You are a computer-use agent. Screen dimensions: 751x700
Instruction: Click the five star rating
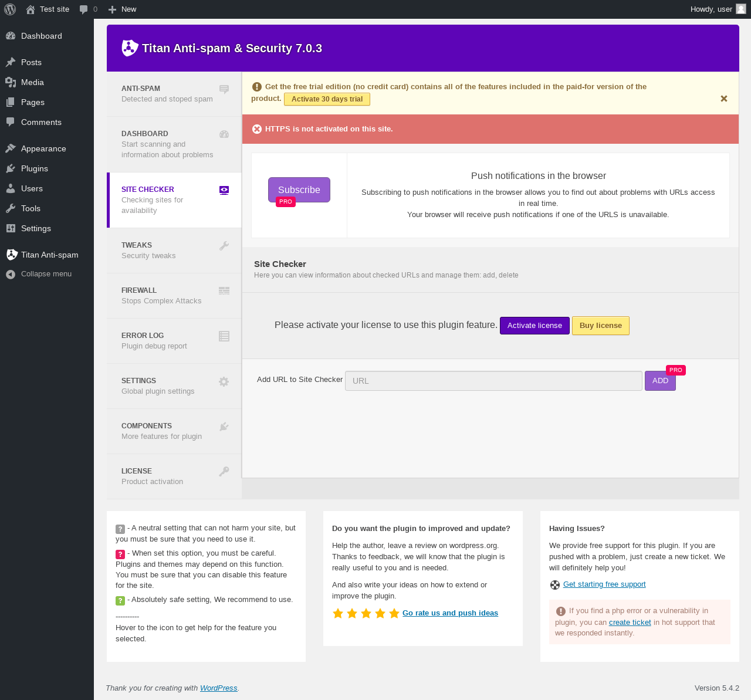click(x=366, y=614)
